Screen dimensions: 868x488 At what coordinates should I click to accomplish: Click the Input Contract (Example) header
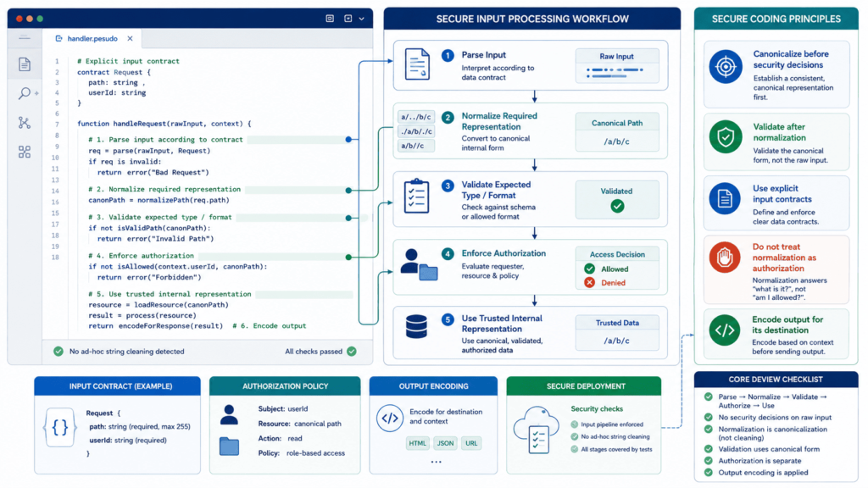[117, 386]
